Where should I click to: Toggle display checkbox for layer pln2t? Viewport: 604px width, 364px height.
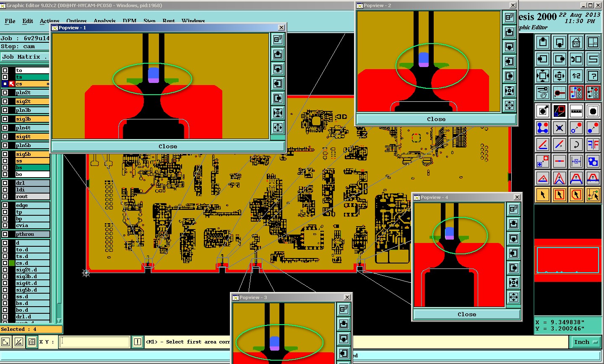pyautogui.click(x=5, y=93)
